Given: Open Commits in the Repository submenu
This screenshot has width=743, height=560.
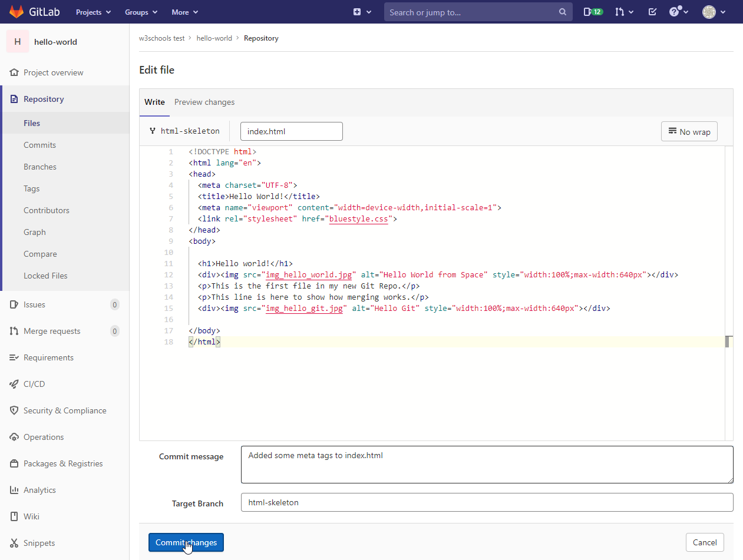Looking at the screenshot, I should point(39,145).
